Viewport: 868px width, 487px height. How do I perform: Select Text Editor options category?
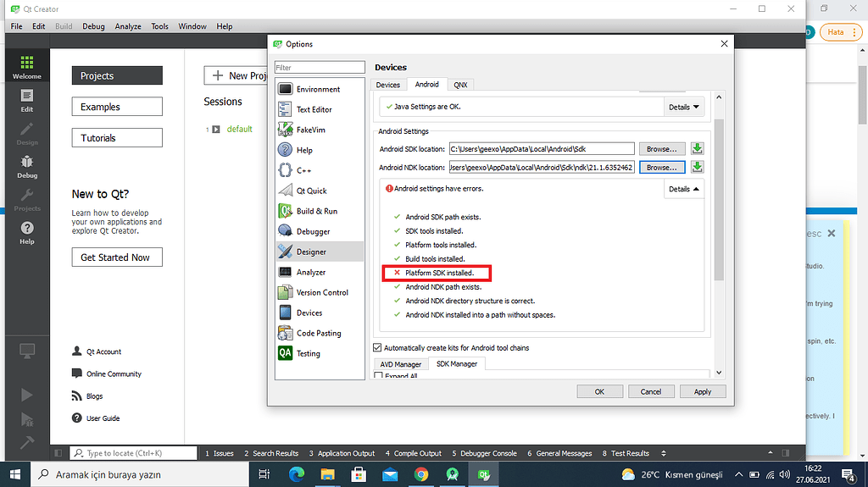pos(320,109)
